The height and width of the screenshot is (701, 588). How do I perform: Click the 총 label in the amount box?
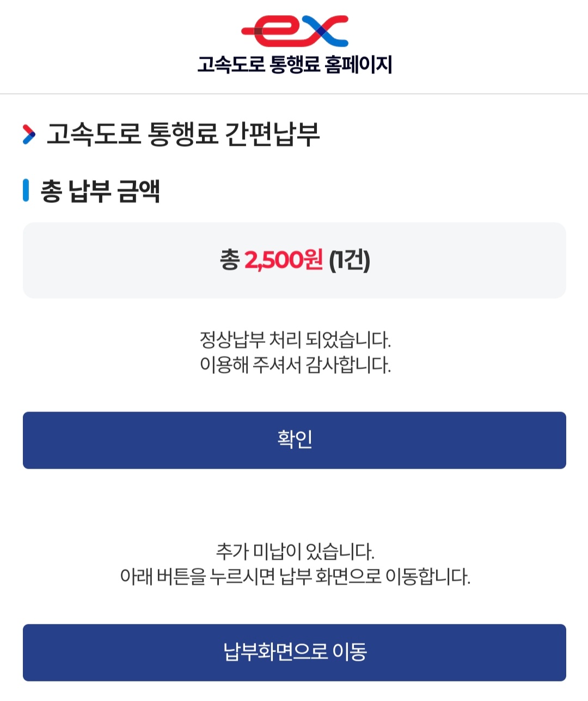tap(229, 260)
